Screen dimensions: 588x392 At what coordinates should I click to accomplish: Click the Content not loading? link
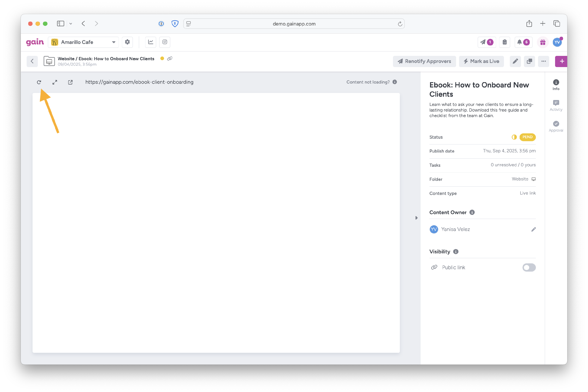(368, 82)
